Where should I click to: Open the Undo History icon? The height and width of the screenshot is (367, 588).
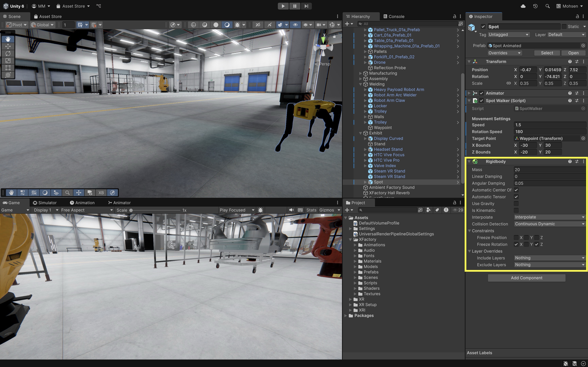pos(535,6)
